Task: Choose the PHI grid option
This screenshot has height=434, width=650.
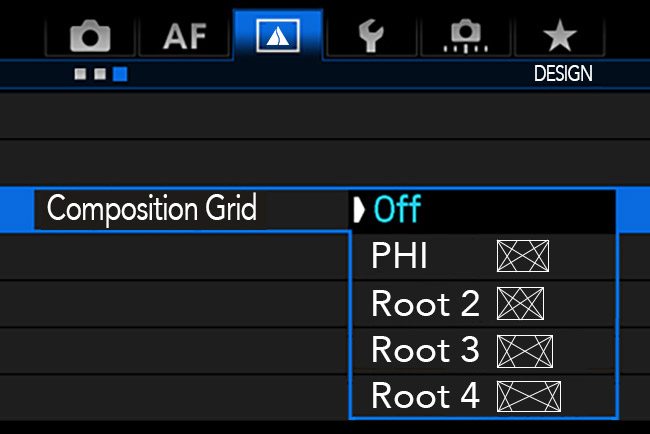Action: pyautogui.click(x=483, y=256)
